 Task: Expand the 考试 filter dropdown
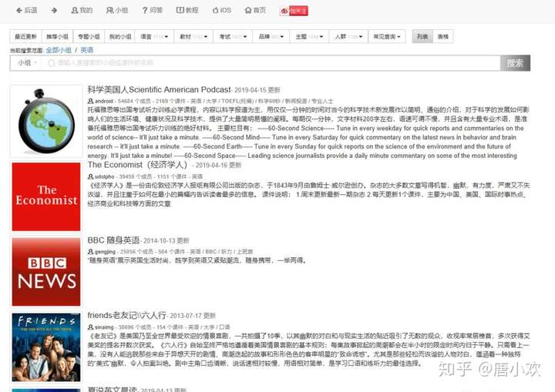point(233,36)
